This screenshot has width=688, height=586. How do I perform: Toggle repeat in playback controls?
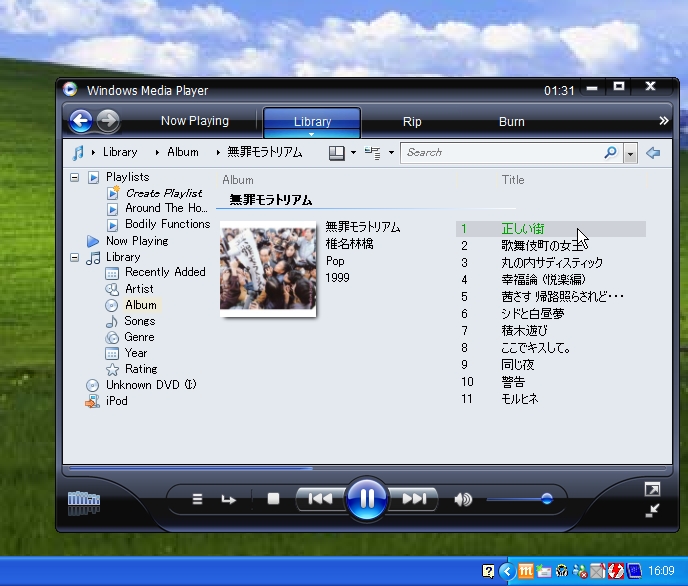(228, 499)
